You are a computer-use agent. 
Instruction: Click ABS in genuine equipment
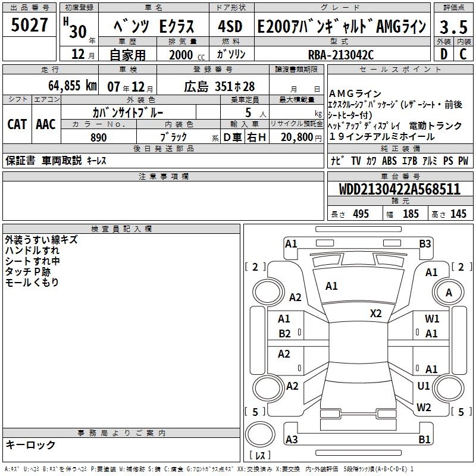(390, 161)
